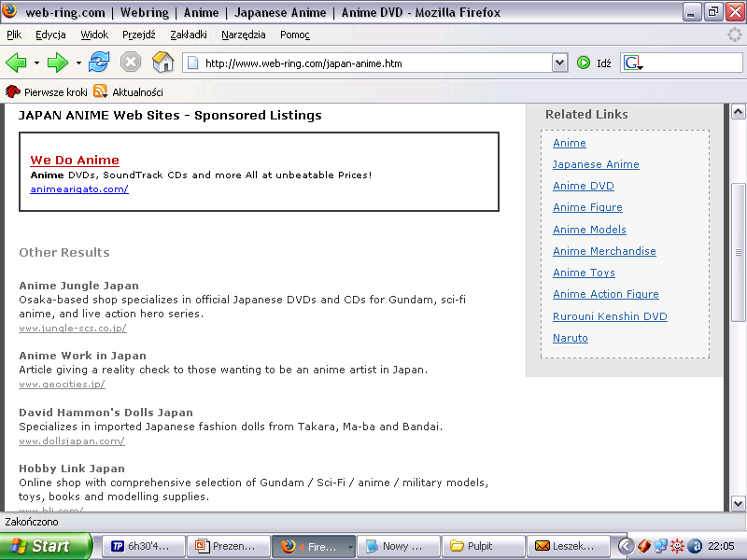Click the blue round tray icon

tap(695, 546)
